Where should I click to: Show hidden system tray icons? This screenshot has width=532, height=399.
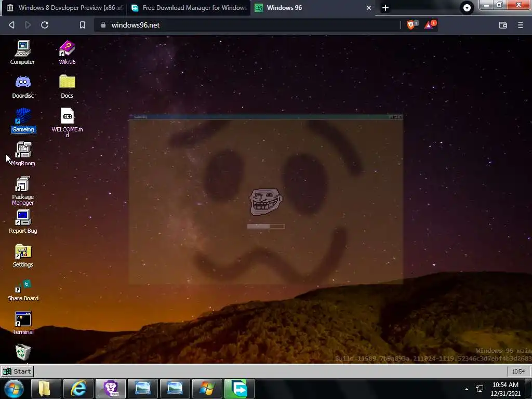coord(467,389)
